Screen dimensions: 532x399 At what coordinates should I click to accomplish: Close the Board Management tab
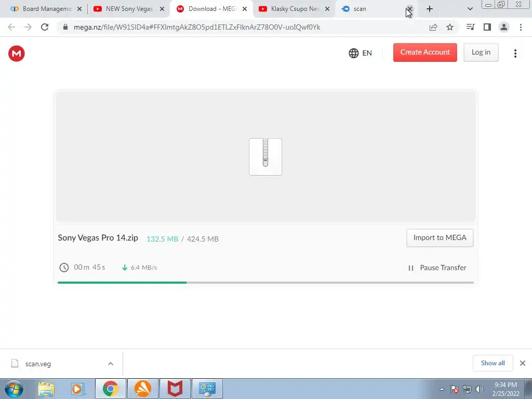click(79, 9)
